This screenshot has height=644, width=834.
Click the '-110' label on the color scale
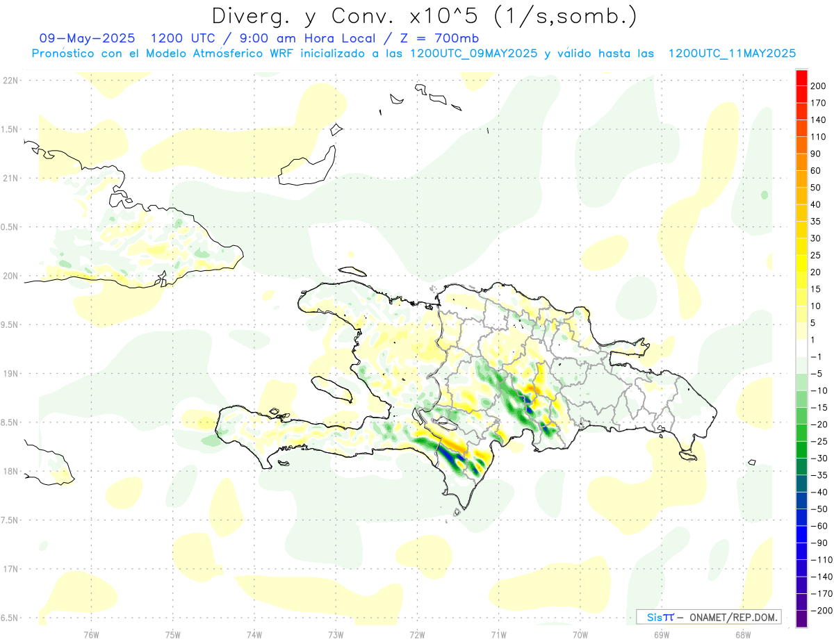(822, 559)
